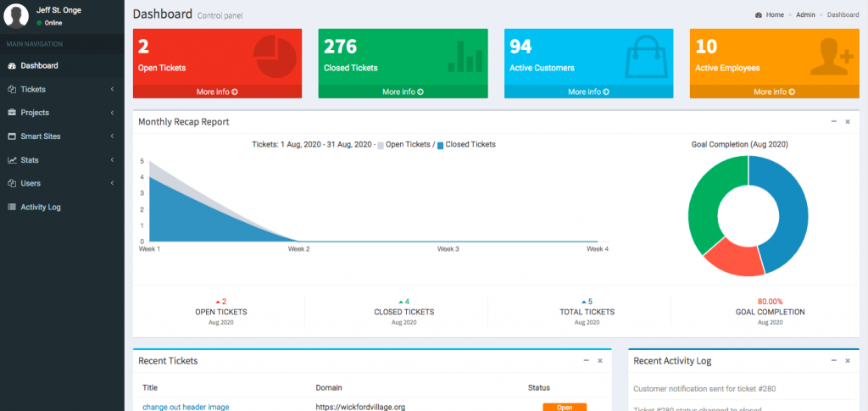
Task: Go to Home in the breadcrumb
Action: coord(775,15)
